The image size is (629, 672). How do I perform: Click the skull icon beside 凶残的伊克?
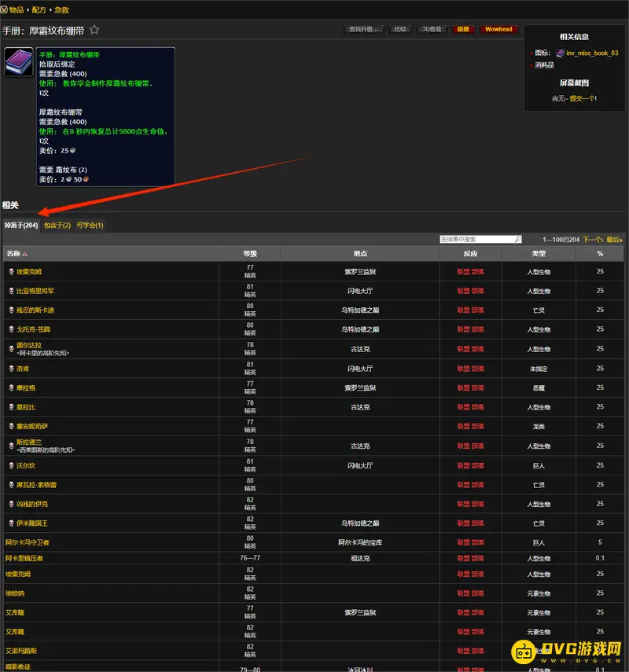click(x=12, y=504)
